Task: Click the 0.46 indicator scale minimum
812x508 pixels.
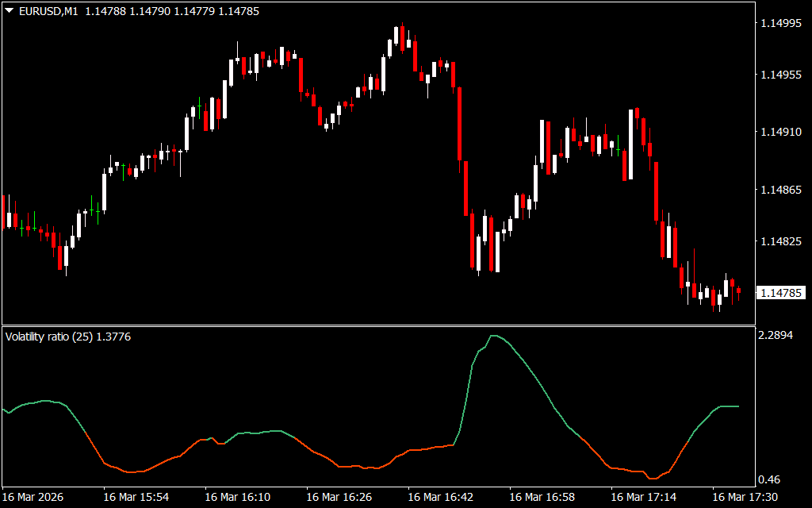Action: 769,479
